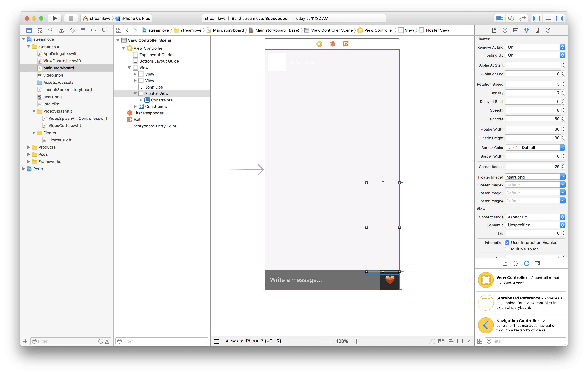588x375 pixels.
Task: Select the Find navigator magnifying glass
Action: pyautogui.click(x=50, y=30)
